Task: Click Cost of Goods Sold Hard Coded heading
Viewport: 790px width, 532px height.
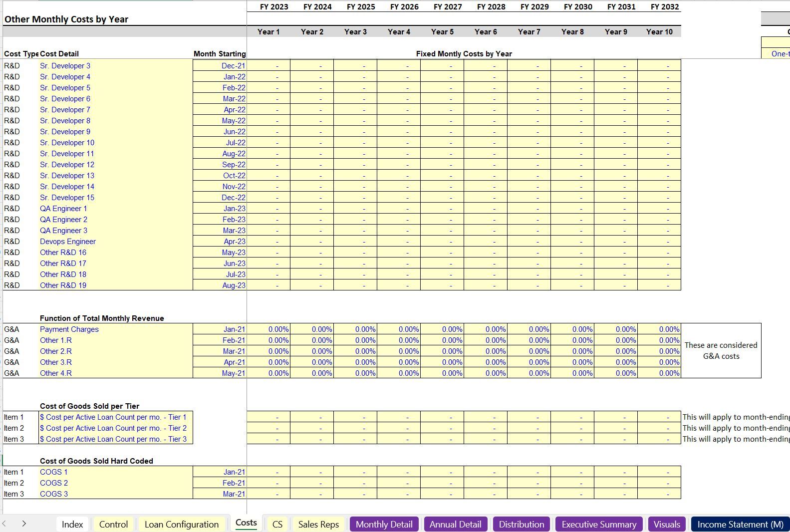Action: coord(96,461)
